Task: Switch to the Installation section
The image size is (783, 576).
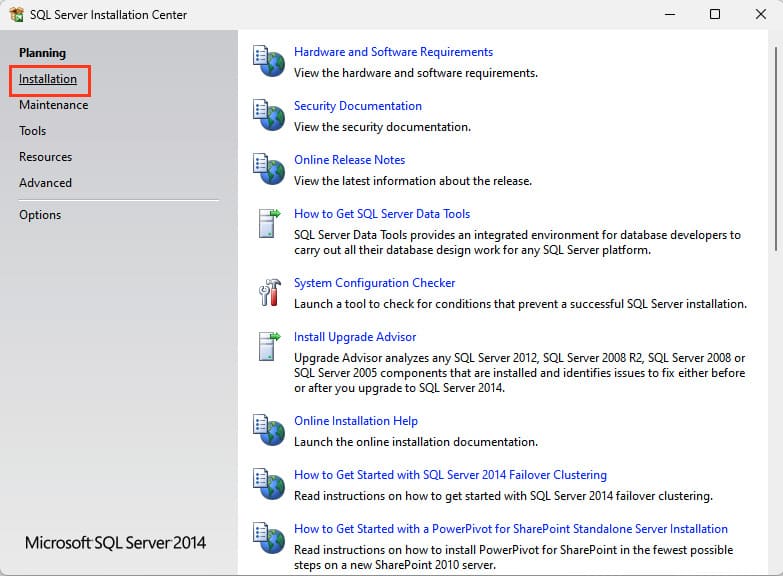Action: point(48,79)
